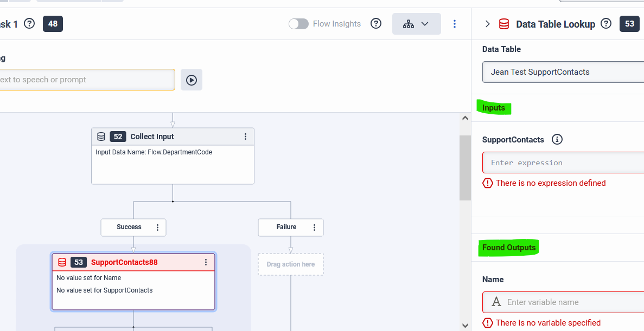Click the text to speech prompt field
This screenshot has width=644, height=331.
click(87, 80)
